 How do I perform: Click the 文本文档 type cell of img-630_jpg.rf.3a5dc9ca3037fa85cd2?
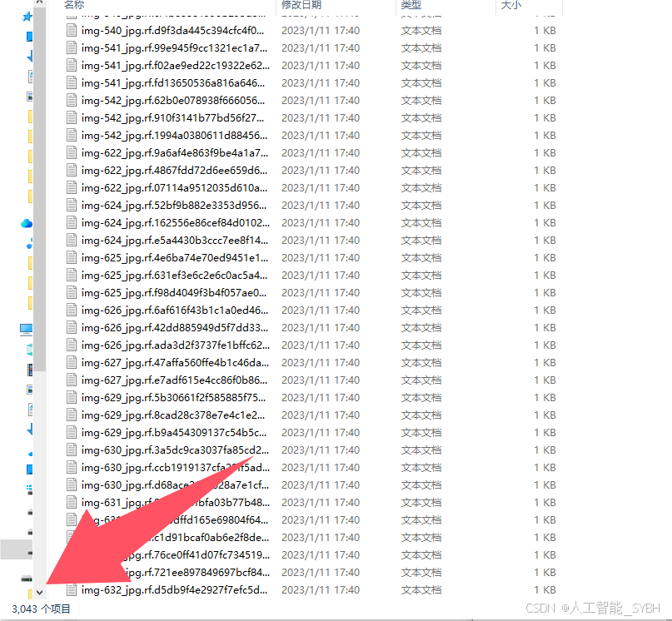coord(421,450)
